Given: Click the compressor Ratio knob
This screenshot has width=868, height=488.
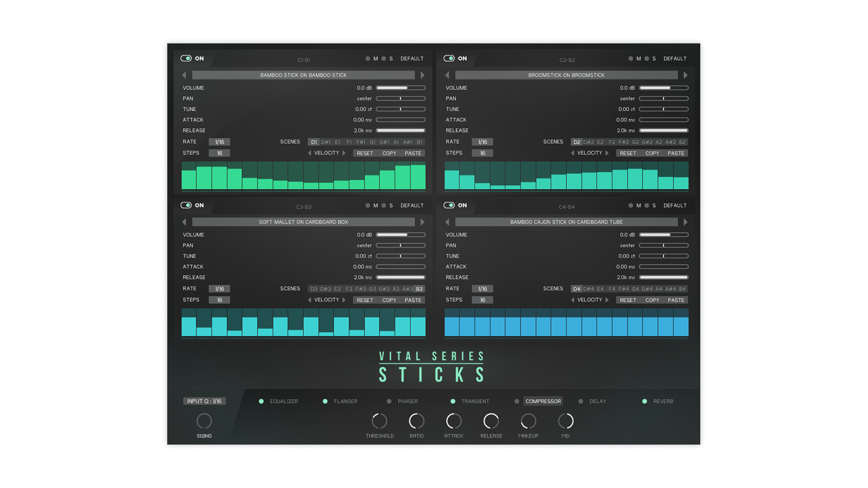Looking at the screenshot, I should click(416, 421).
